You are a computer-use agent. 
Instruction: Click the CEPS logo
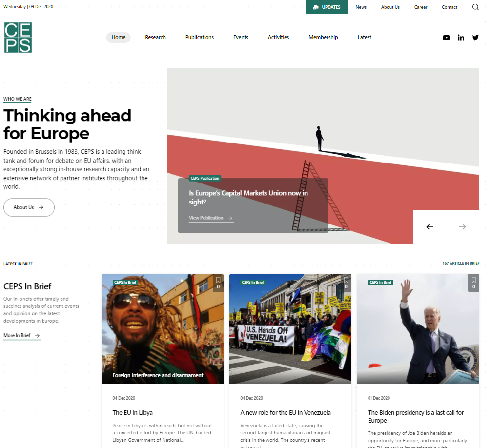pyautogui.click(x=18, y=38)
